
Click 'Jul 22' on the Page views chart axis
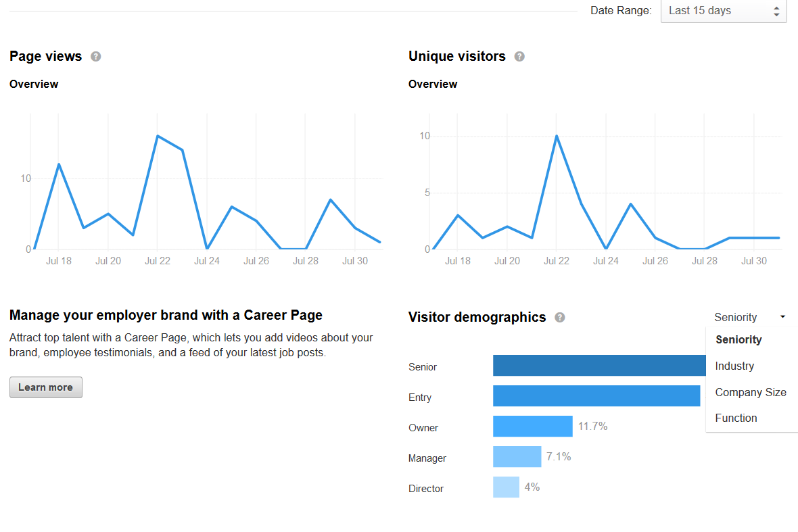click(158, 261)
